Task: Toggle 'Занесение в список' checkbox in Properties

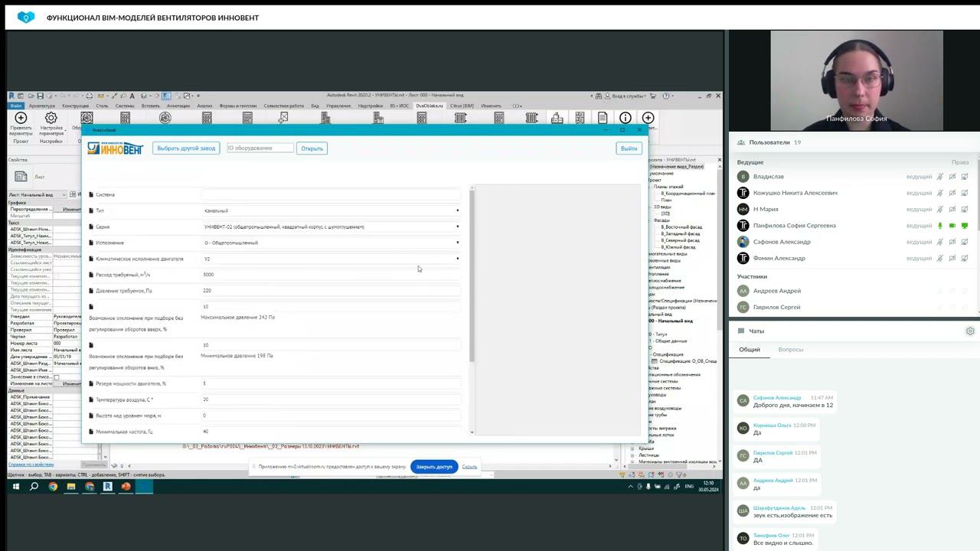Action: point(56,377)
